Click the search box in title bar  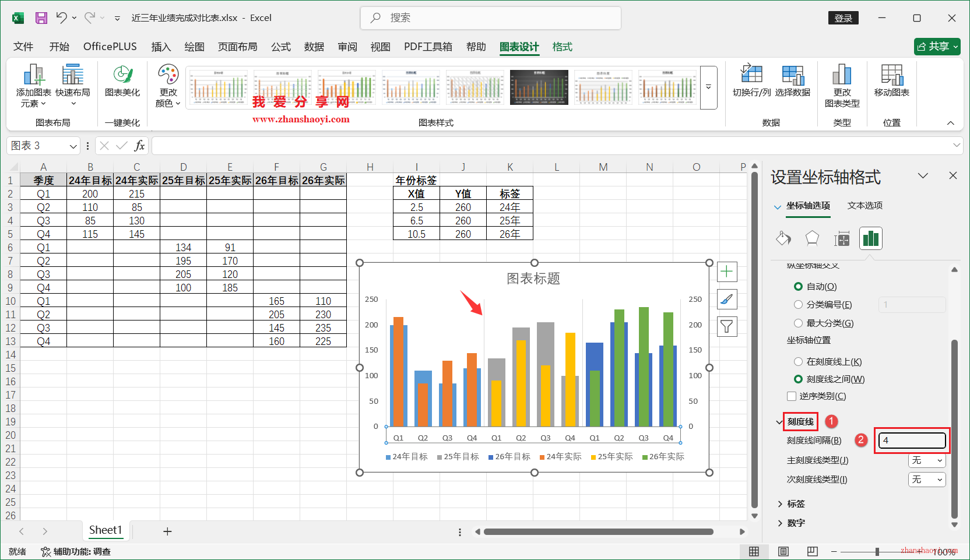tap(491, 18)
